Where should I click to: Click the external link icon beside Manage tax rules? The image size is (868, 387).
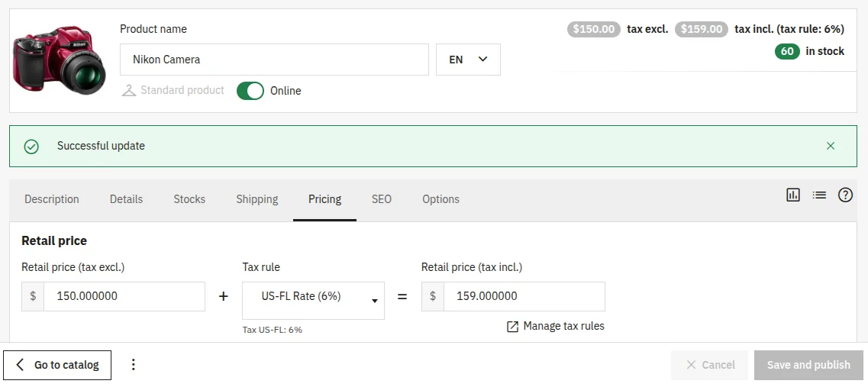[x=512, y=326]
